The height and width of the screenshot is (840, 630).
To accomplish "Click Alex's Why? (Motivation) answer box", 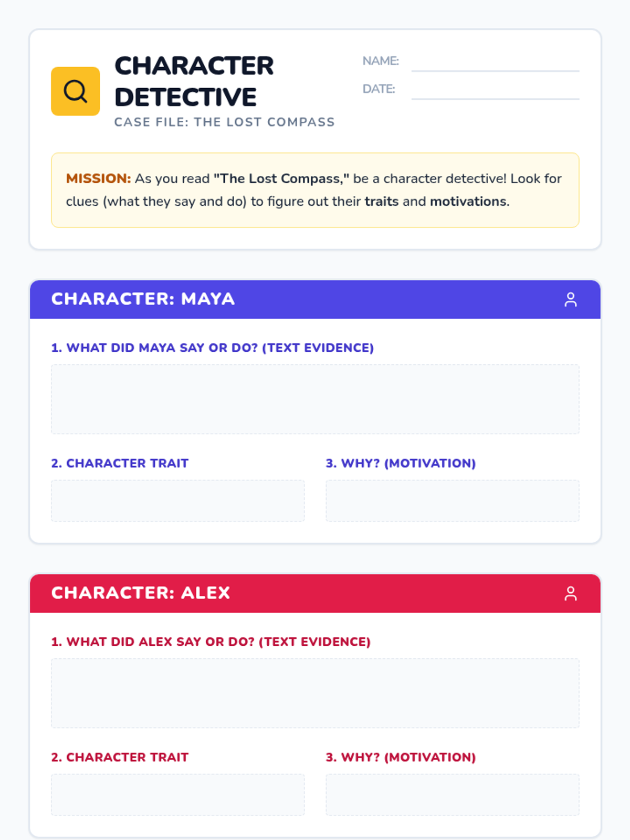I will [x=452, y=794].
